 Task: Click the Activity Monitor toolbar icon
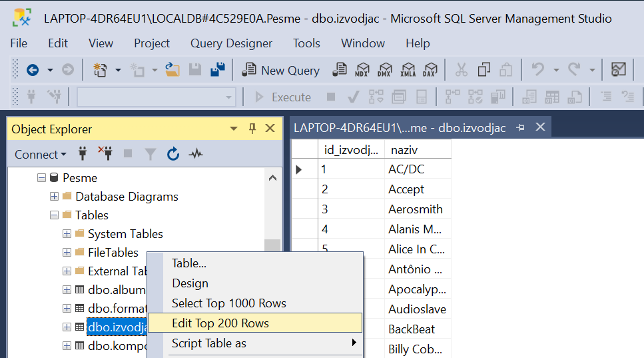(619, 69)
